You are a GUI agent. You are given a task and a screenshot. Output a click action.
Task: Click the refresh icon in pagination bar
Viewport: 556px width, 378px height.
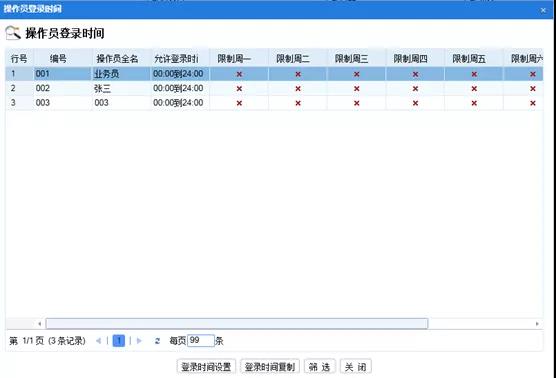tap(157, 341)
